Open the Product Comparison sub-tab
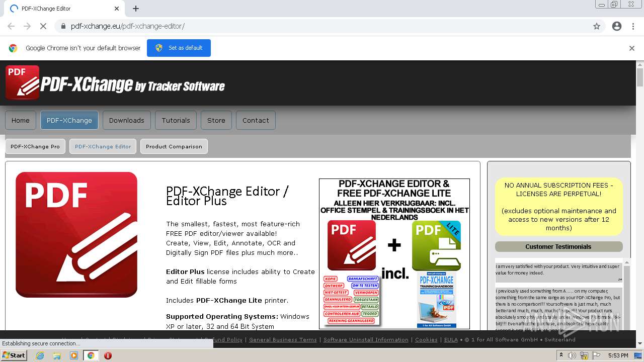The height and width of the screenshot is (362, 644). pos(174,146)
